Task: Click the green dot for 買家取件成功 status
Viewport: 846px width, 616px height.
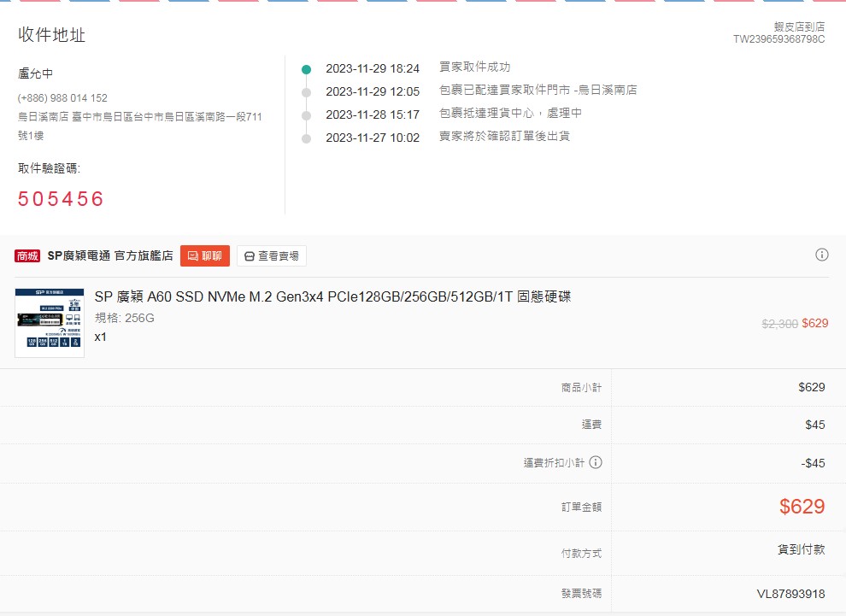Action: (x=307, y=68)
